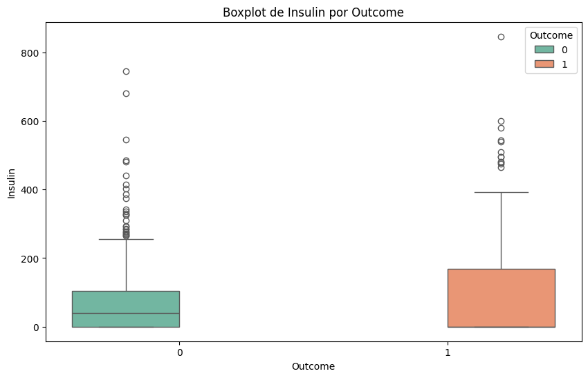
Task: Click the 'Insulin' y-axis label
Action: (x=12, y=182)
